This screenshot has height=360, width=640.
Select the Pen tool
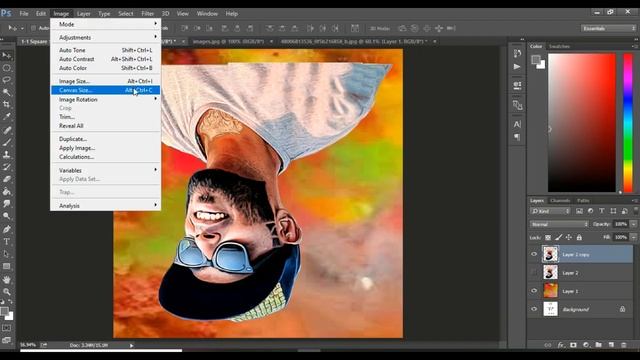point(7,229)
